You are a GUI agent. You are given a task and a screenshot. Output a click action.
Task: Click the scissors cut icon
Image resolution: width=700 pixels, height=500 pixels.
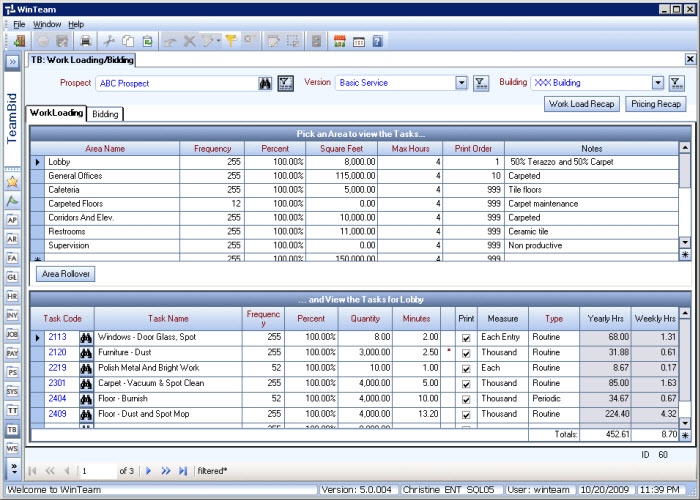coord(108,42)
